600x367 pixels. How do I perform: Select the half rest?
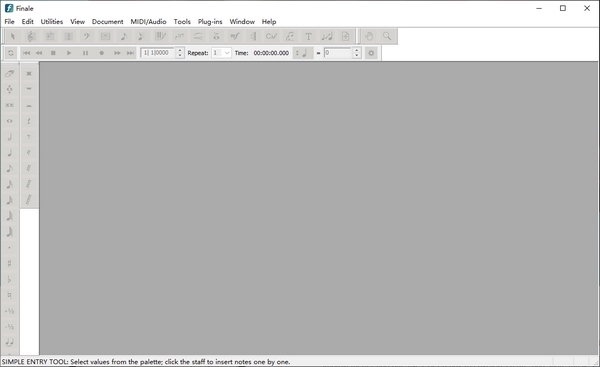pyautogui.click(x=29, y=105)
